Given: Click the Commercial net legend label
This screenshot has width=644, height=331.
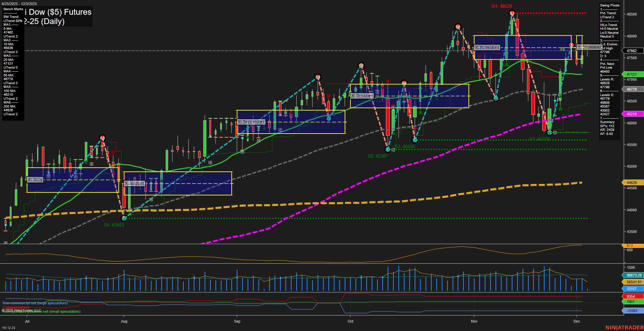Looking at the screenshot, I should pos(16,307).
